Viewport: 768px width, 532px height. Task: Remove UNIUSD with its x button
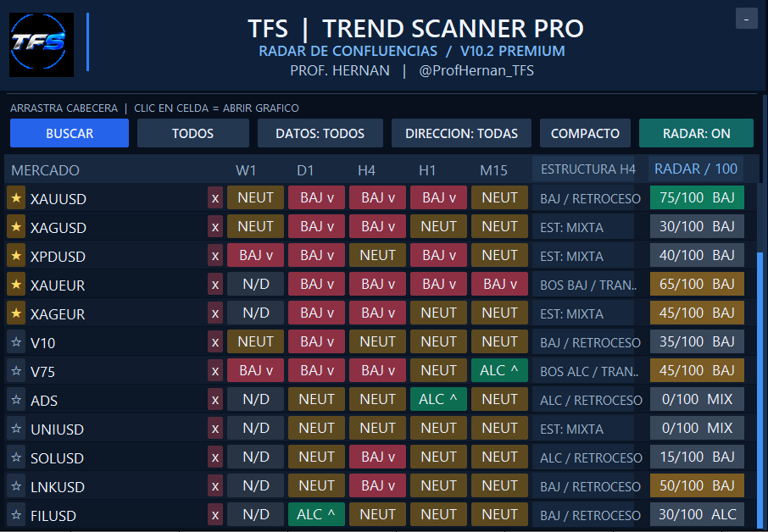(215, 429)
